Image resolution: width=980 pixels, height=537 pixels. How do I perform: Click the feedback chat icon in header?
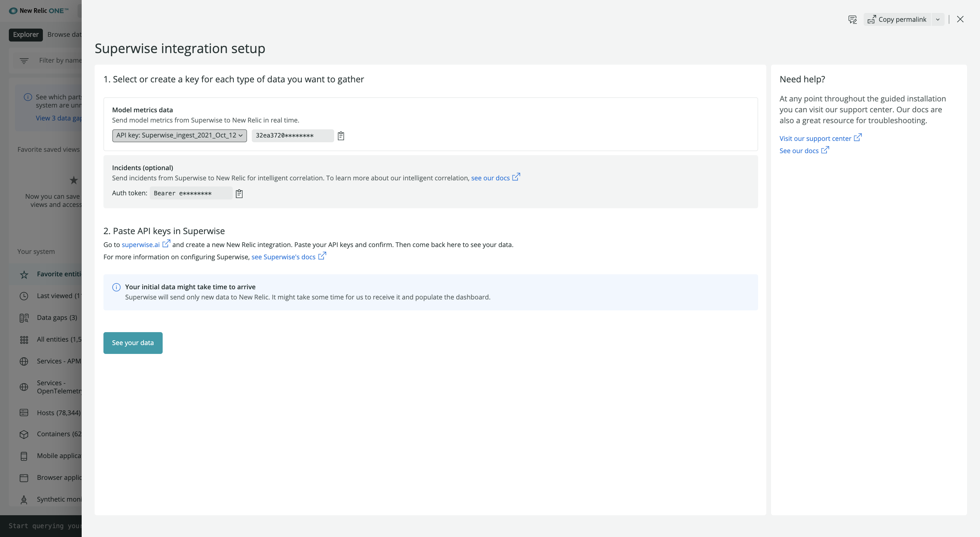tap(852, 19)
